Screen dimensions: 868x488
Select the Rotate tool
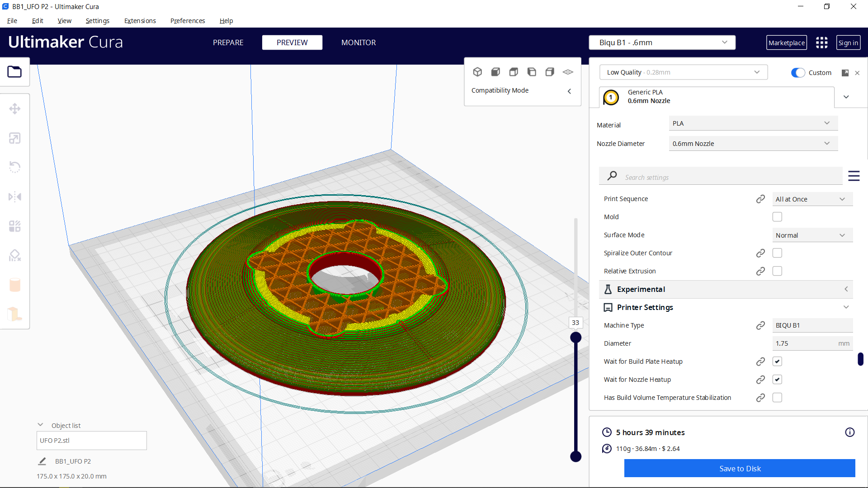coord(15,167)
